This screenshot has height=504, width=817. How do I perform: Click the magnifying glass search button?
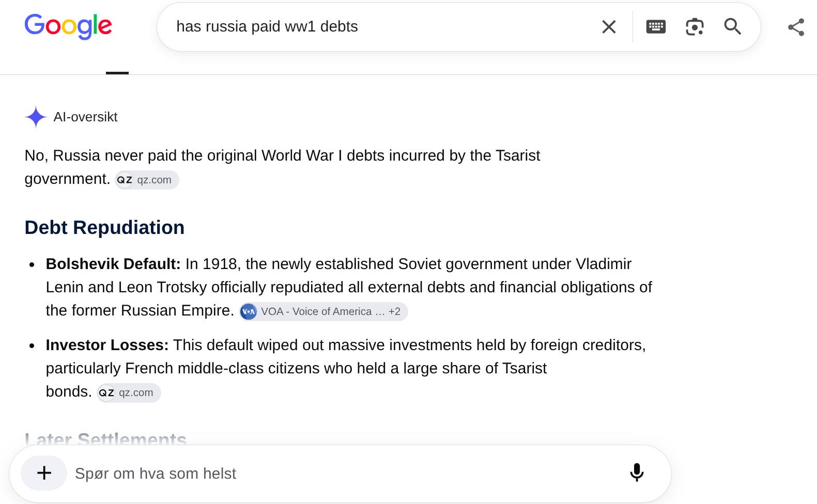point(733,26)
